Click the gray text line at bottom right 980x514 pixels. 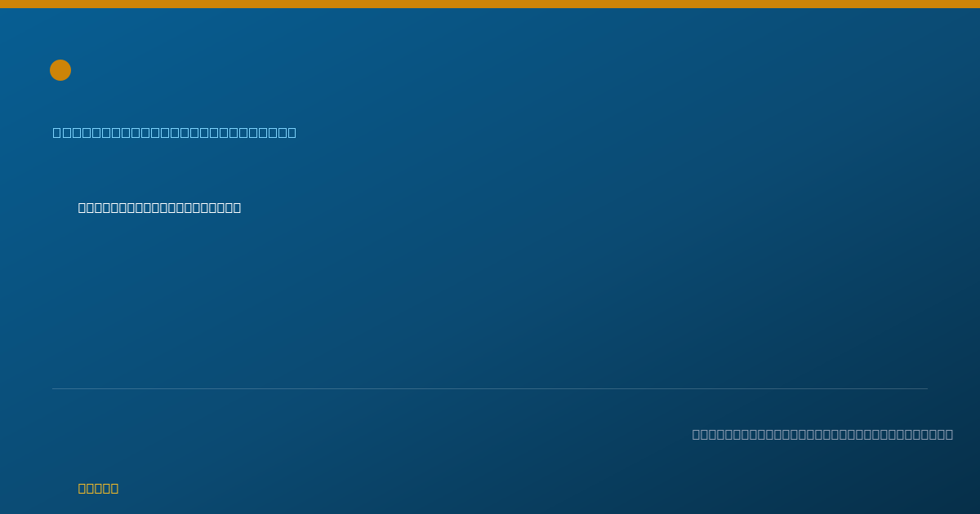[822, 434]
